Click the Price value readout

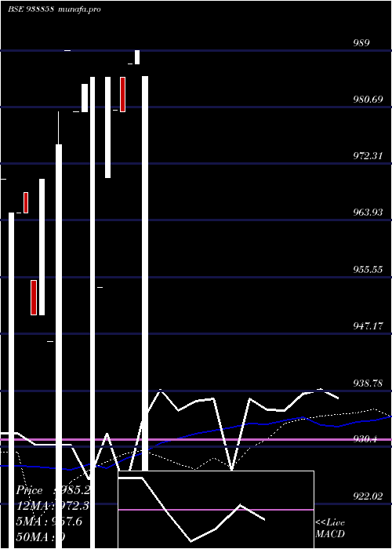[53, 490]
